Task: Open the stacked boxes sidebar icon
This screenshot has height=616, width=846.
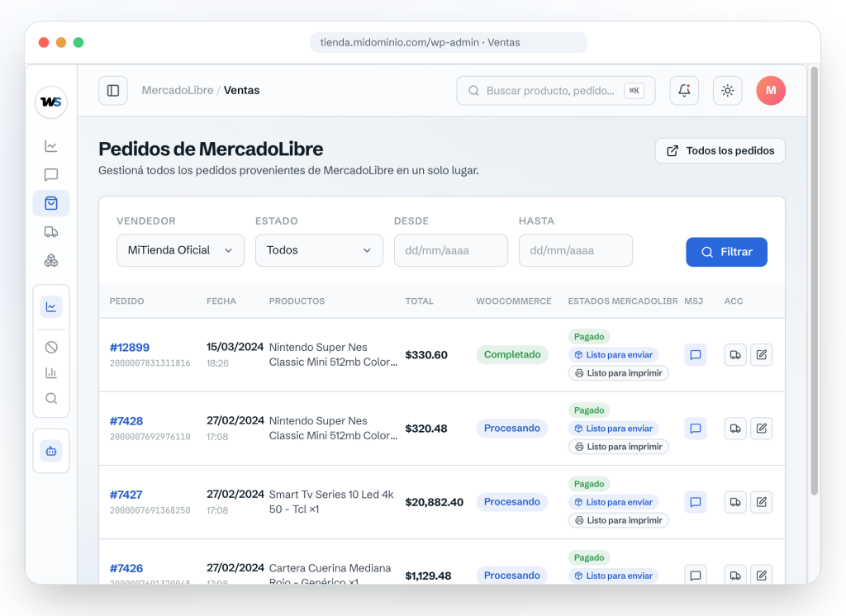Action: coord(51,261)
